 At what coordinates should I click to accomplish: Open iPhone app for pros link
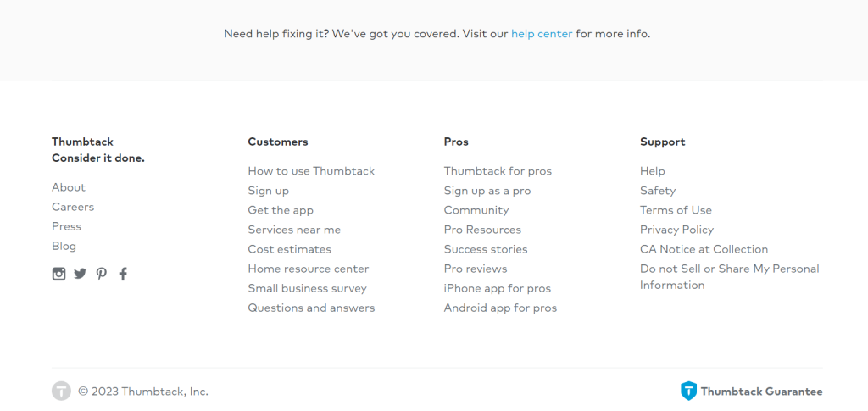[498, 288]
